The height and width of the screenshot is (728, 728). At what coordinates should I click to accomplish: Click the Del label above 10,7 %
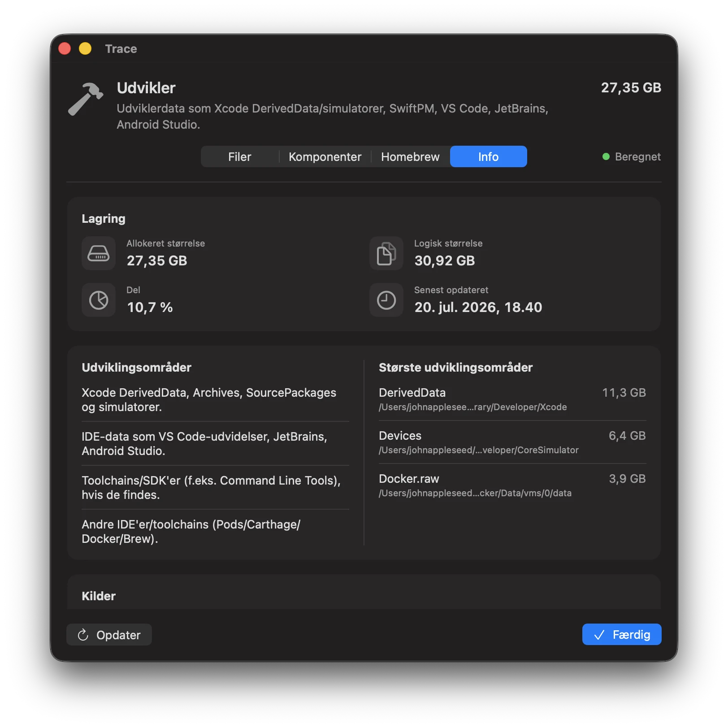click(x=134, y=290)
